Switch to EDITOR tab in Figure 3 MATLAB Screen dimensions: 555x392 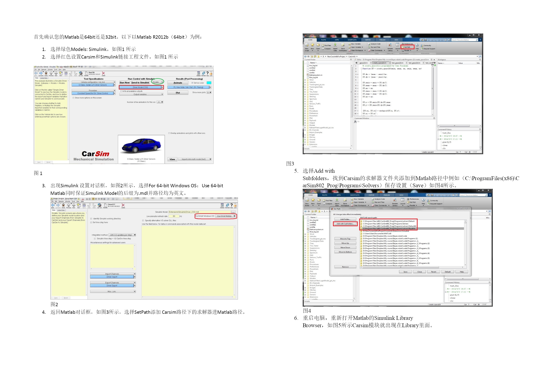(368, 40)
